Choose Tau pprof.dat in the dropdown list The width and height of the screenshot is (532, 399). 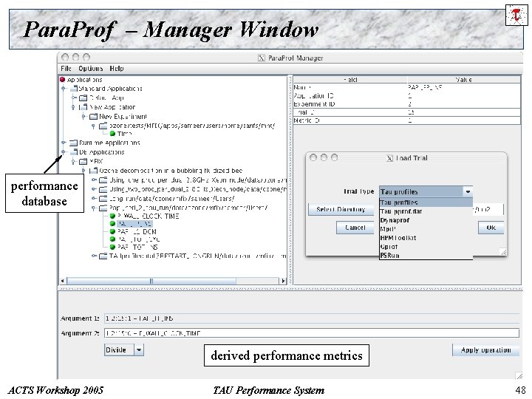pos(426,211)
